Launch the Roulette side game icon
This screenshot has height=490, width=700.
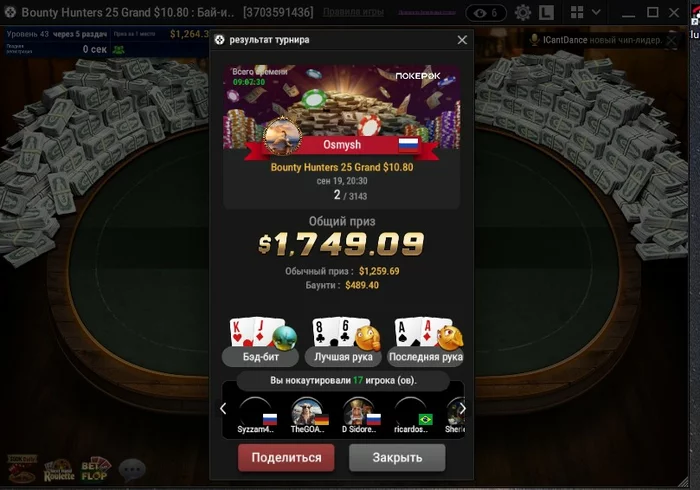click(x=59, y=471)
